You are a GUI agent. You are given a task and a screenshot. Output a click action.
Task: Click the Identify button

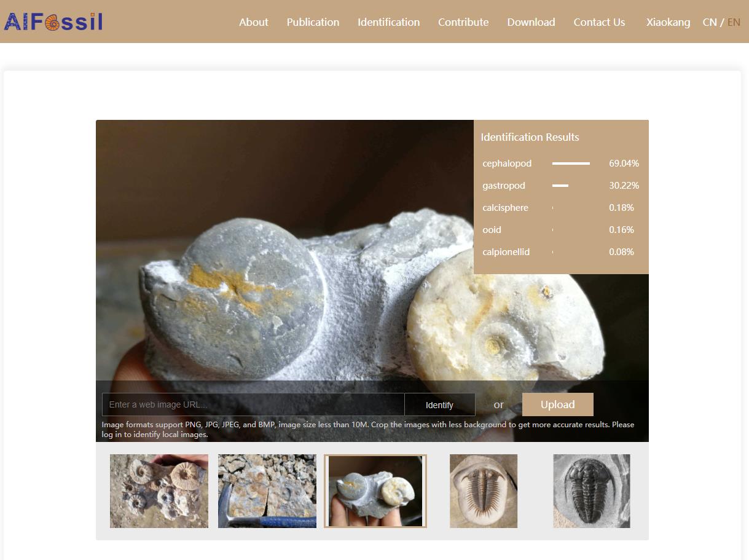(439, 404)
